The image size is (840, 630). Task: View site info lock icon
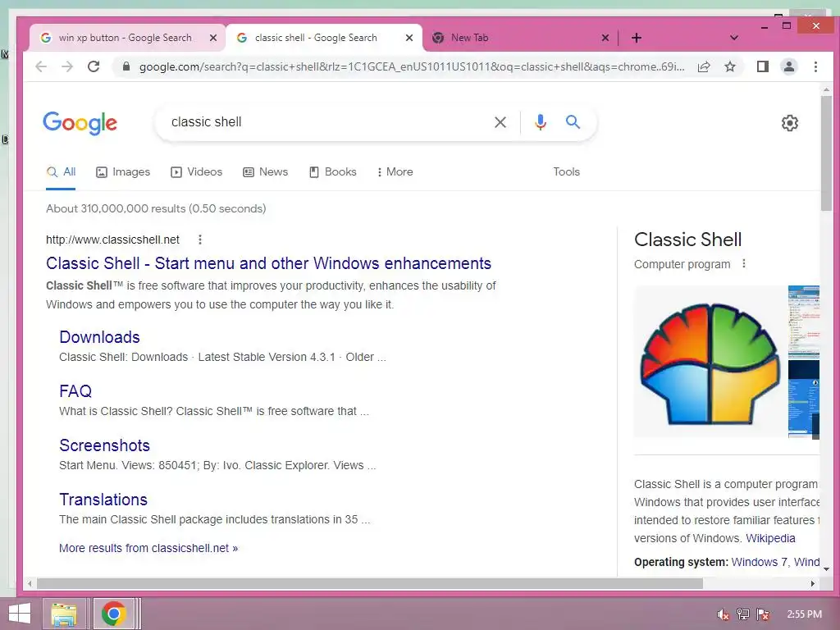tap(126, 66)
